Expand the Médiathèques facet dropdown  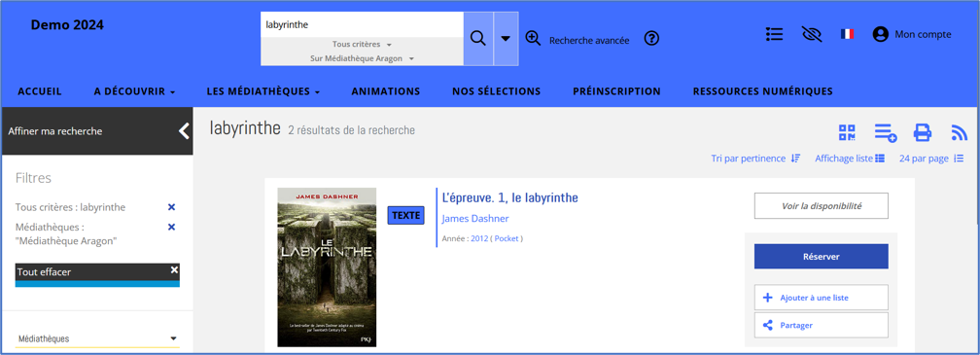click(97, 338)
